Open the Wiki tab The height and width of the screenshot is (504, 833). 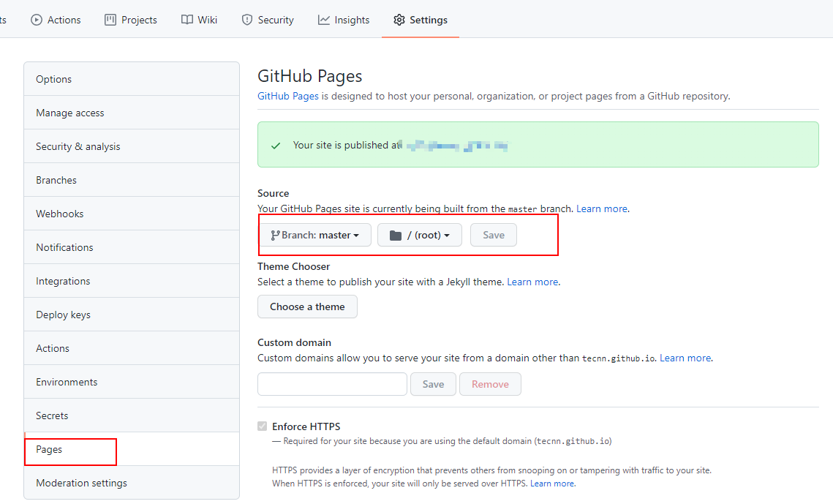point(199,20)
